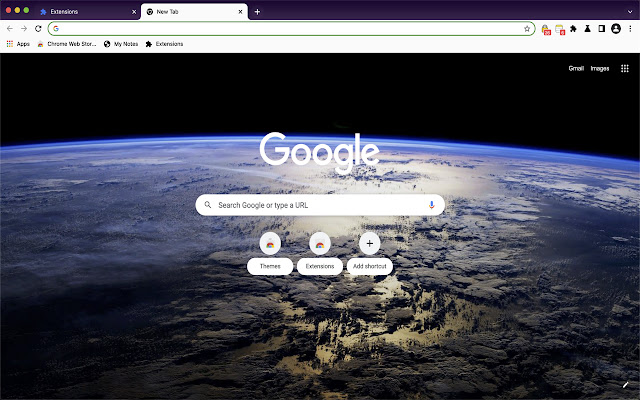
Task: Click the Add shortcut label
Action: point(369,266)
